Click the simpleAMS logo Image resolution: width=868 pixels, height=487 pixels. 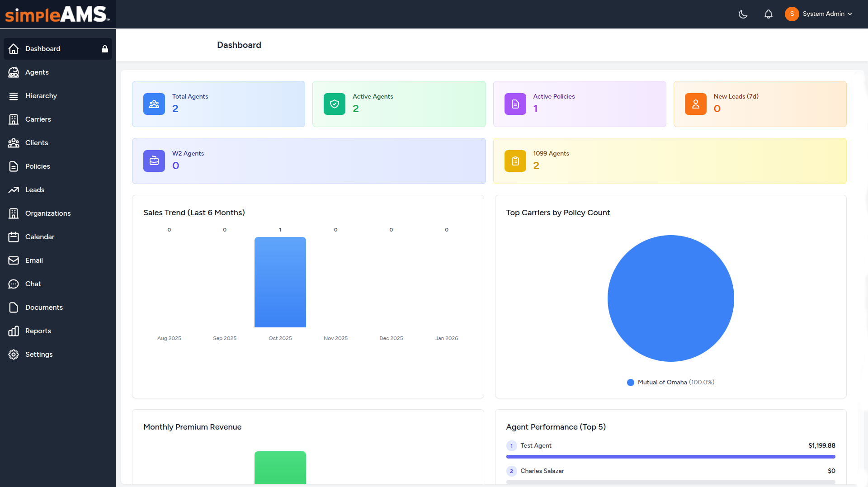click(x=56, y=14)
